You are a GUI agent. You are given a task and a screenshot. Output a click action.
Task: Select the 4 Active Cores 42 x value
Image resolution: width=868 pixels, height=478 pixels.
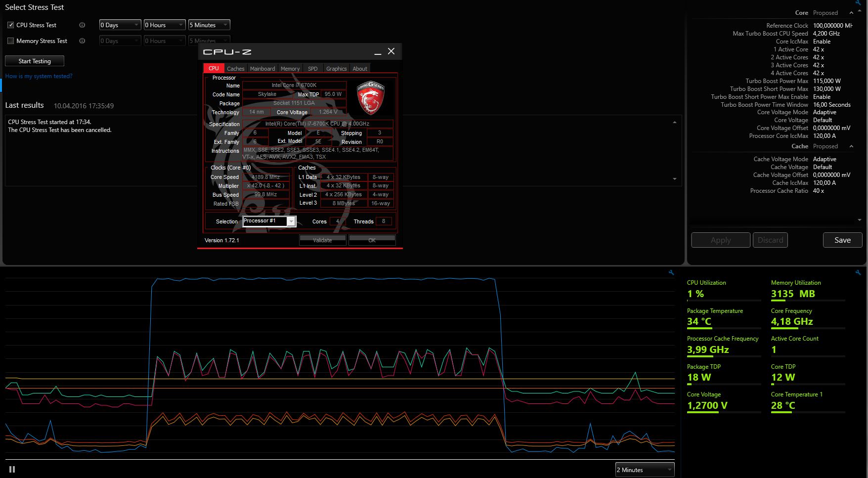[x=819, y=73]
